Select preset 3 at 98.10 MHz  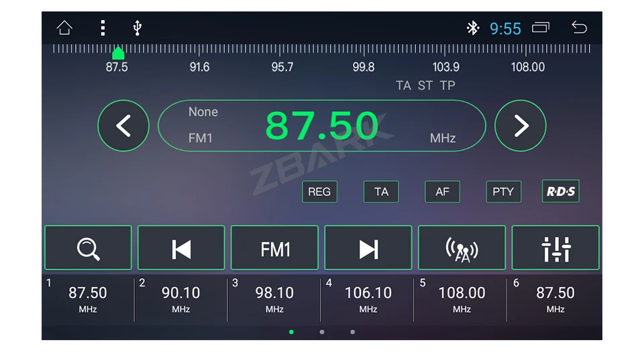274,300
